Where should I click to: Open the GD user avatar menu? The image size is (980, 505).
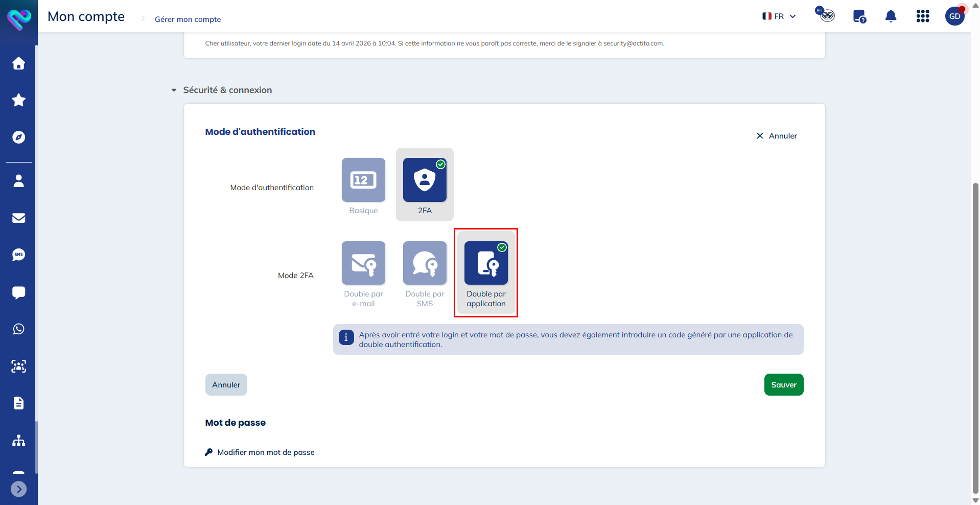point(954,16)
